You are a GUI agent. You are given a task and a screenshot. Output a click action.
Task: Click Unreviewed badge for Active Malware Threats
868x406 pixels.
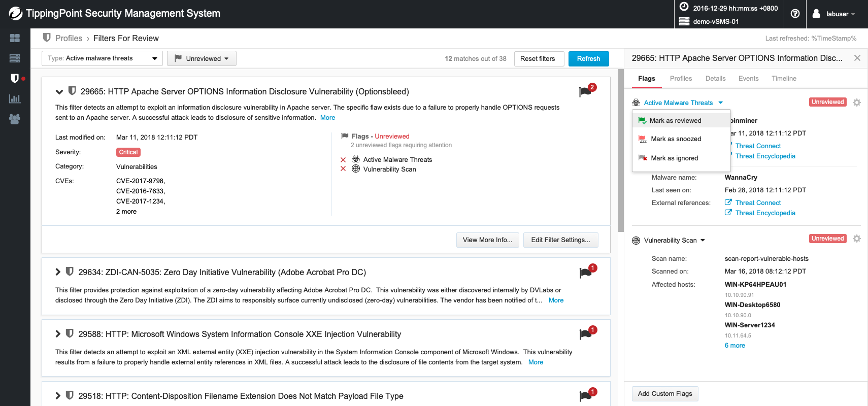pos(828,102)
